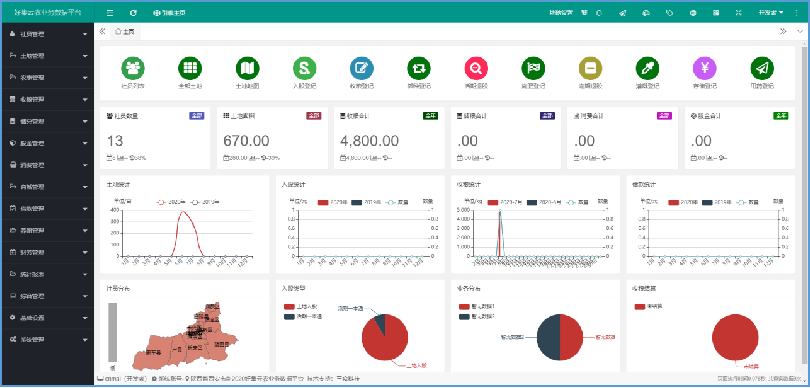Toggle the 2019年 series in land line chart legend
The height and width of the screenshot is (388, 810).
204,202
